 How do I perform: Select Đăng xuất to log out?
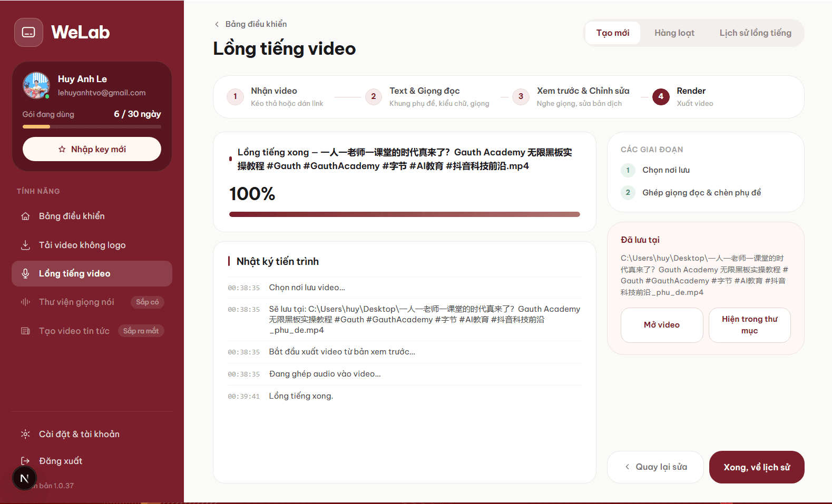click(92, 461)
